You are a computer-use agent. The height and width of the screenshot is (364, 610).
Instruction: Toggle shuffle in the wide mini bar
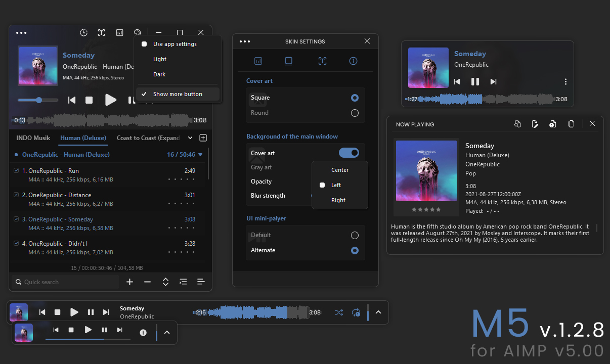click(339, 312)
